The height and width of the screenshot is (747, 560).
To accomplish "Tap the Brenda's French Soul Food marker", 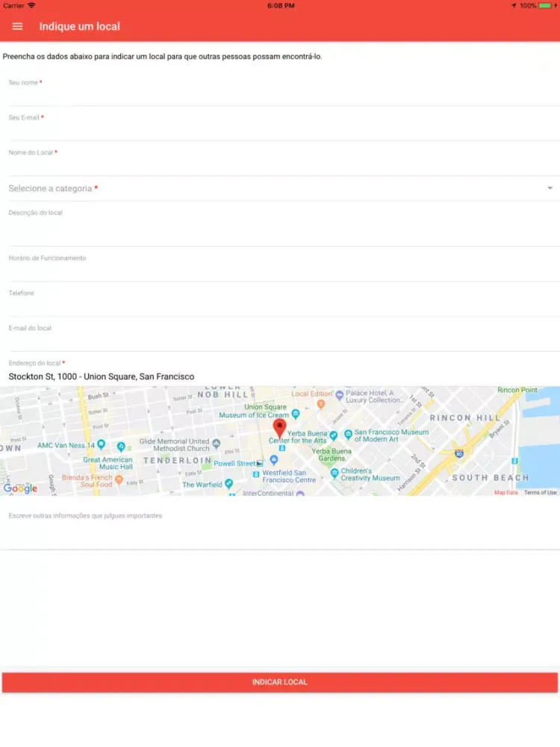I will click(119, 480).
